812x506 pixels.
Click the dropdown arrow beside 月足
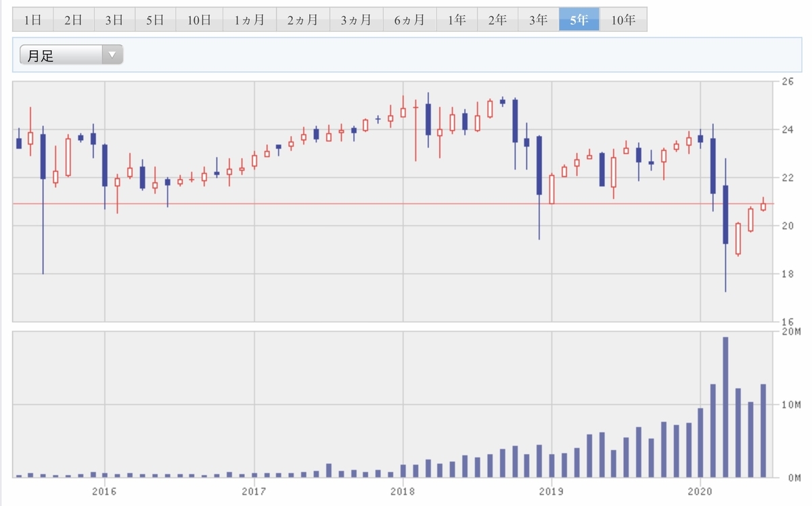[112, 55]
